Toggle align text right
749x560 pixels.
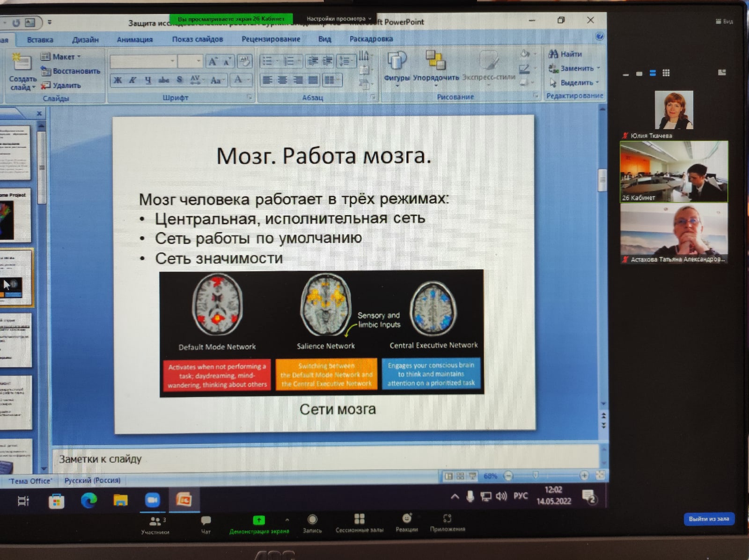tap(298, 80)
